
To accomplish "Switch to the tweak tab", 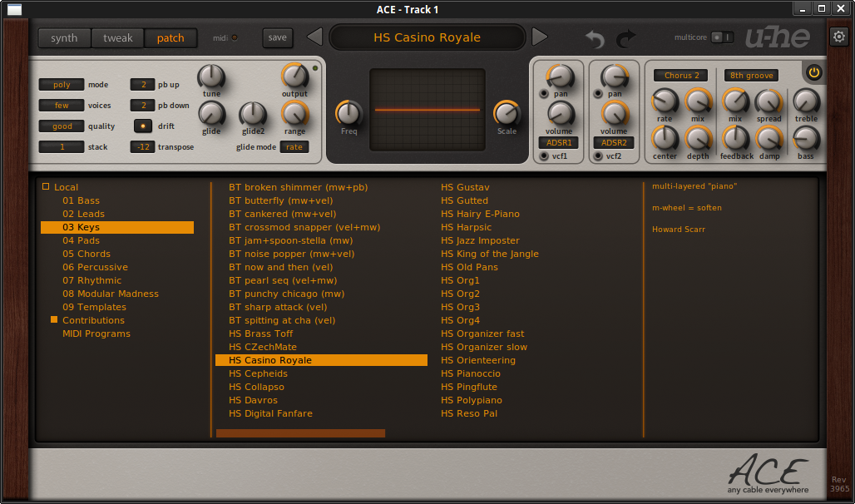I will 118,37.
